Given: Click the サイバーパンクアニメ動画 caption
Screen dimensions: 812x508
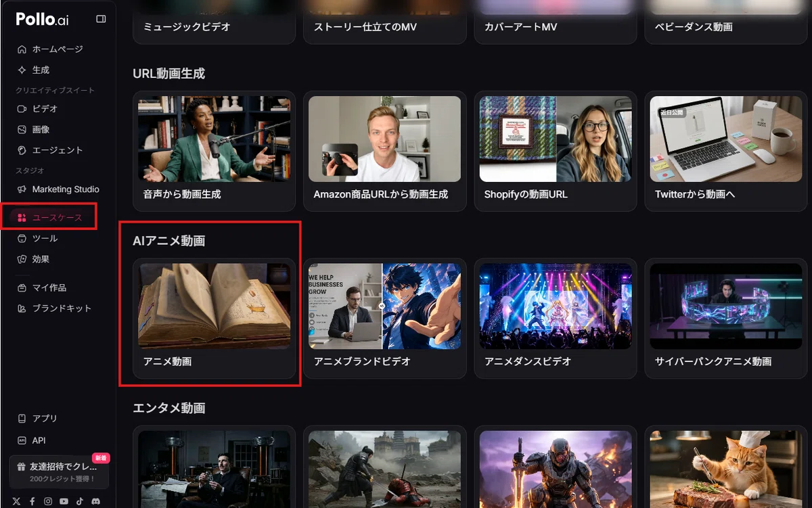Looking at the screenshot, I should click(x=713, y=361).
